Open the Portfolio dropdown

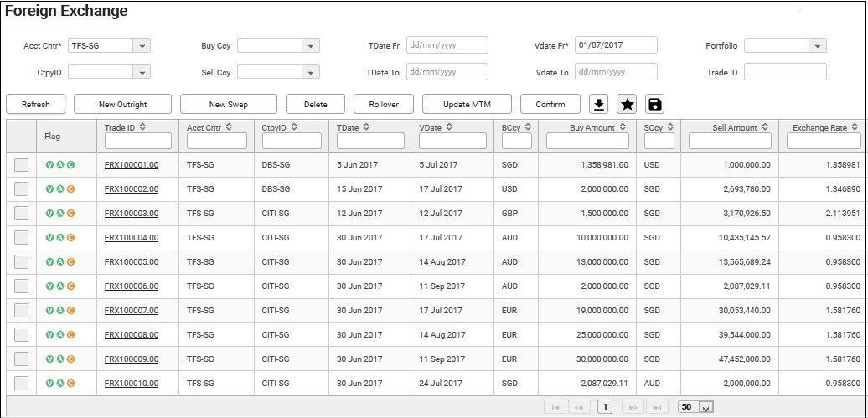point(817,45)
